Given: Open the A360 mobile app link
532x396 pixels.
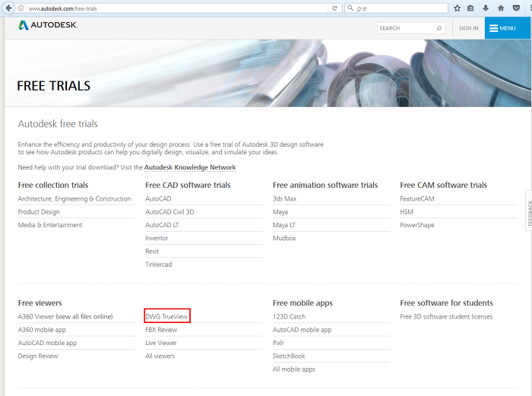Looking at the screenshot, I should [x=42, y=330].
